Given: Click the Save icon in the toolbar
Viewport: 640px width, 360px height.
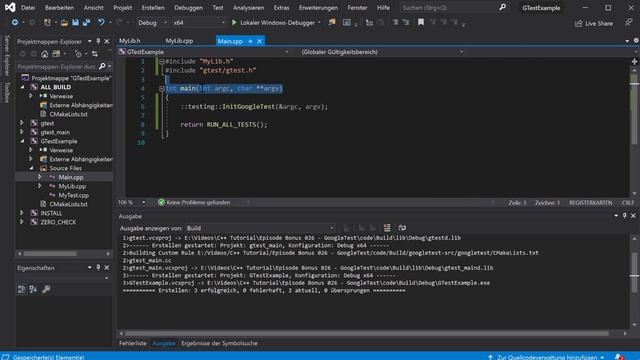Looking at the screenshot, I should coord(75,23).
